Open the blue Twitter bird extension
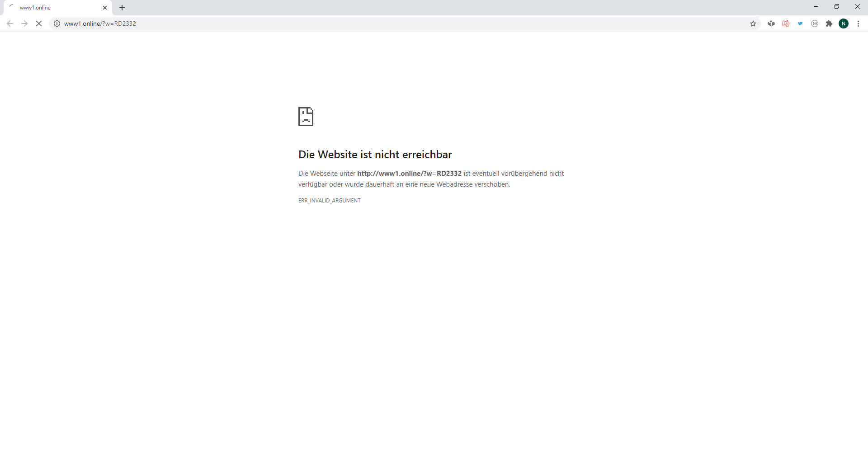Image resolution: width=868 pixels, height=470 pixels. [x=800, y=23]
